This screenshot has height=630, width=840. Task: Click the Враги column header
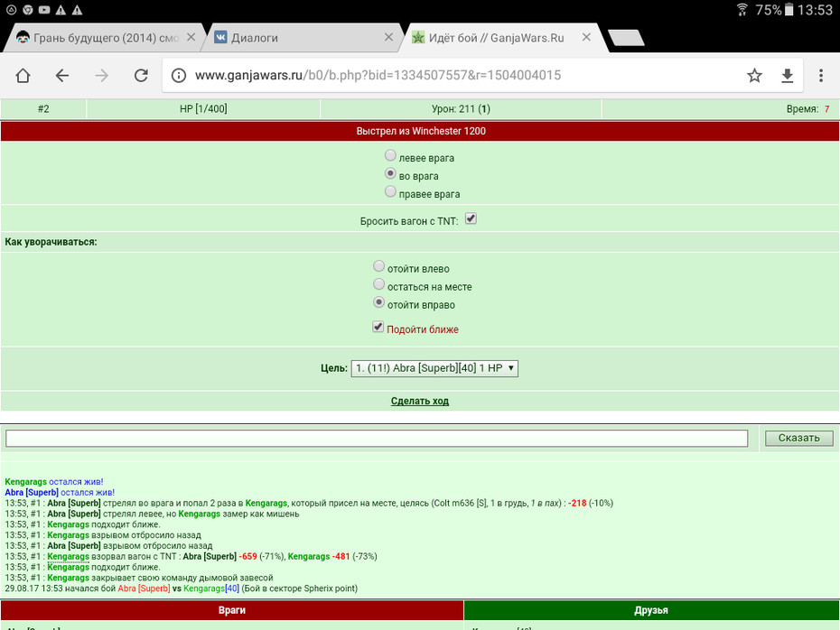(x=232, y=610)
